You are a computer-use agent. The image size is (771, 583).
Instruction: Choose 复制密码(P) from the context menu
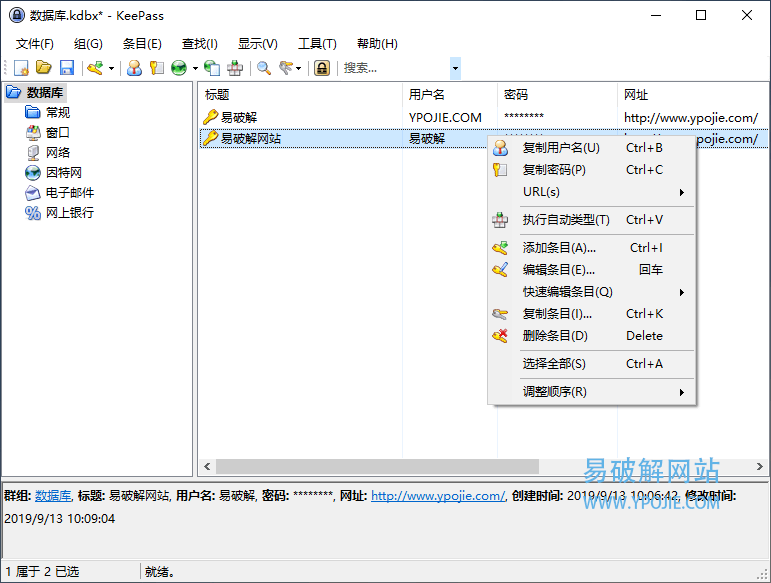coord(554,170)
